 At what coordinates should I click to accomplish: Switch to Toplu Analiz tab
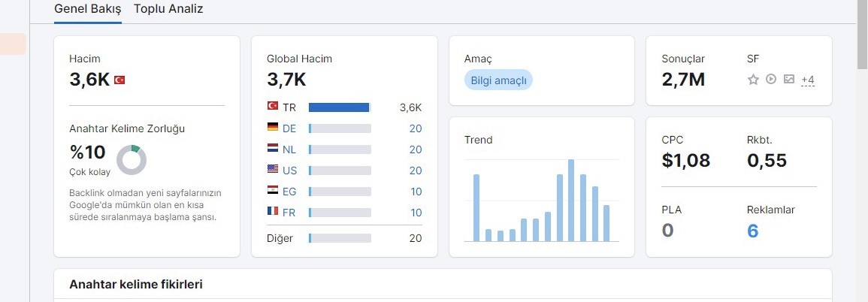[168, 9]
